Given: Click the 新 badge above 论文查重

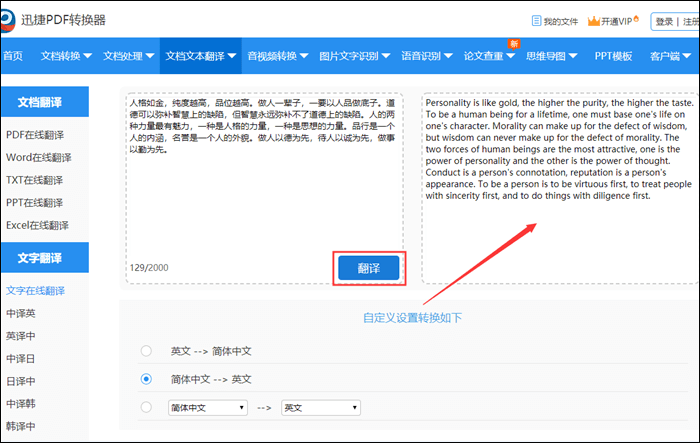Looking at the screenshot, I should (x=514, y=43).
